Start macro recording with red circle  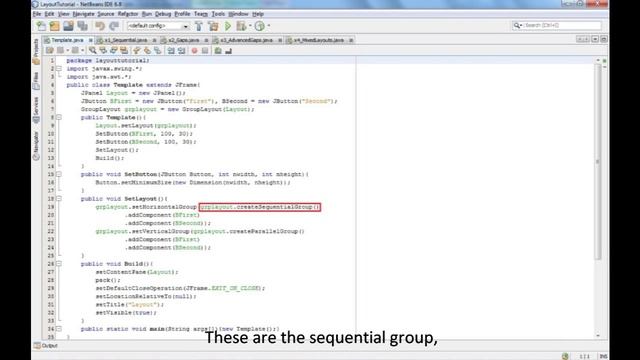(194, 51)
